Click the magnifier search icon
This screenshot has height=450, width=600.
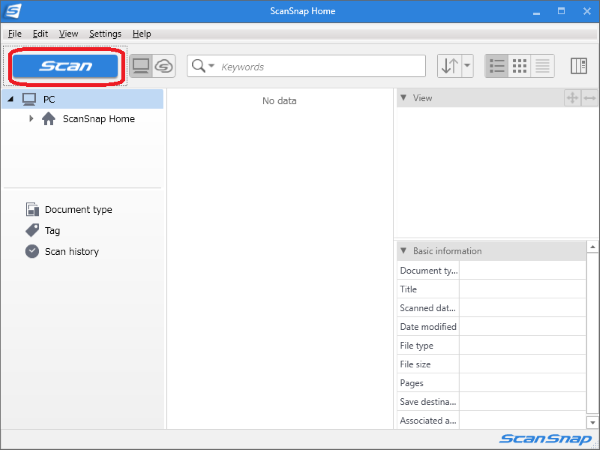(199, 66)
